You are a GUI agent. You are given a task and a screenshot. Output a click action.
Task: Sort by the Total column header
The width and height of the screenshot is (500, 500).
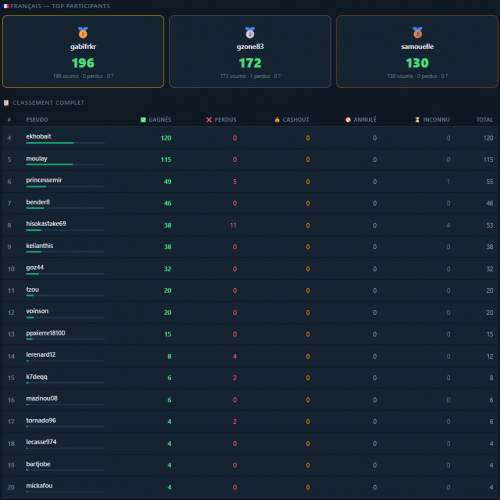(x=484, y=120)
